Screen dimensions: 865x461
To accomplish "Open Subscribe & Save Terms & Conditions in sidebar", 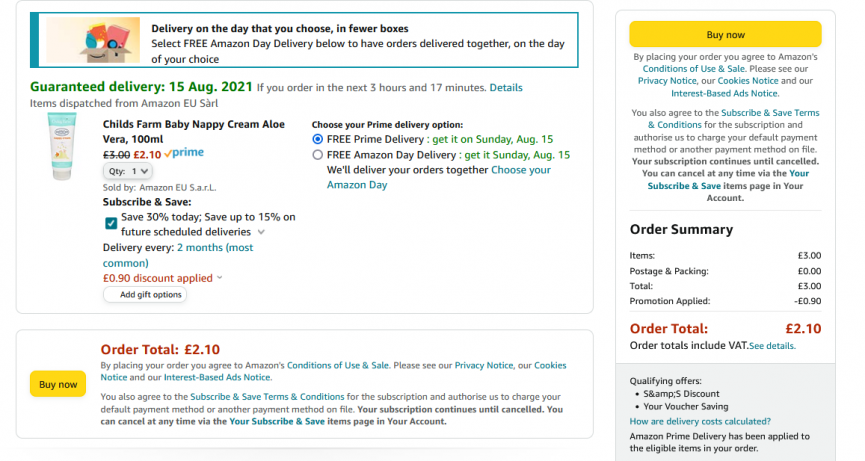I will [x=734, y=119].
